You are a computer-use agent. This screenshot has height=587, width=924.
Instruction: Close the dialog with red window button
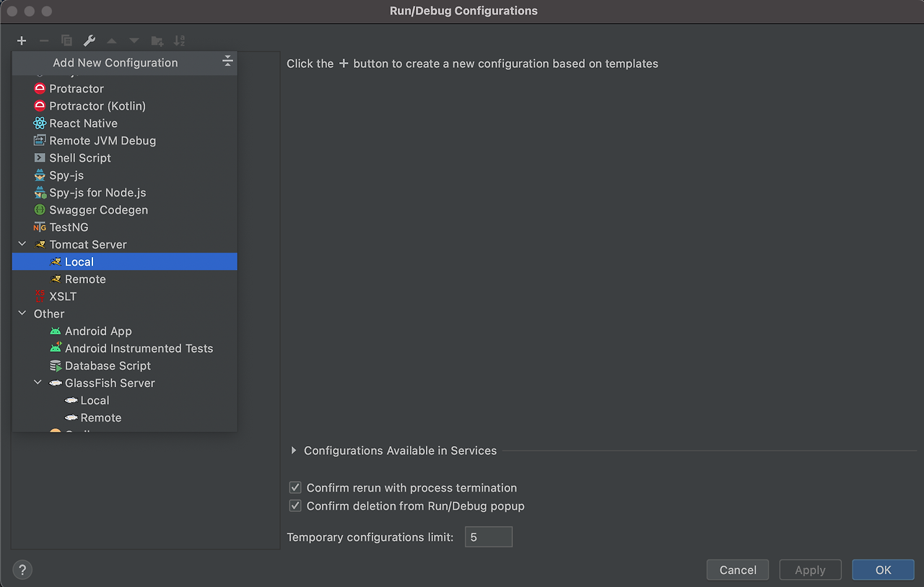click(12, 12)
